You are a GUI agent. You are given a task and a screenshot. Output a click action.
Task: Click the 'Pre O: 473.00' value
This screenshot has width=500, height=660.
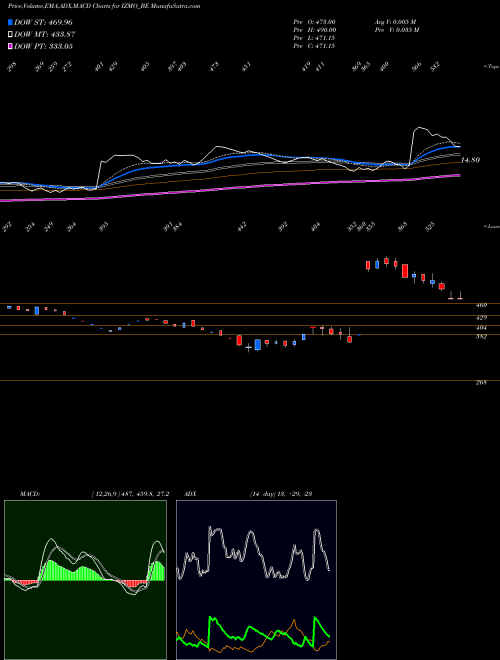click(x=314, y=22)
